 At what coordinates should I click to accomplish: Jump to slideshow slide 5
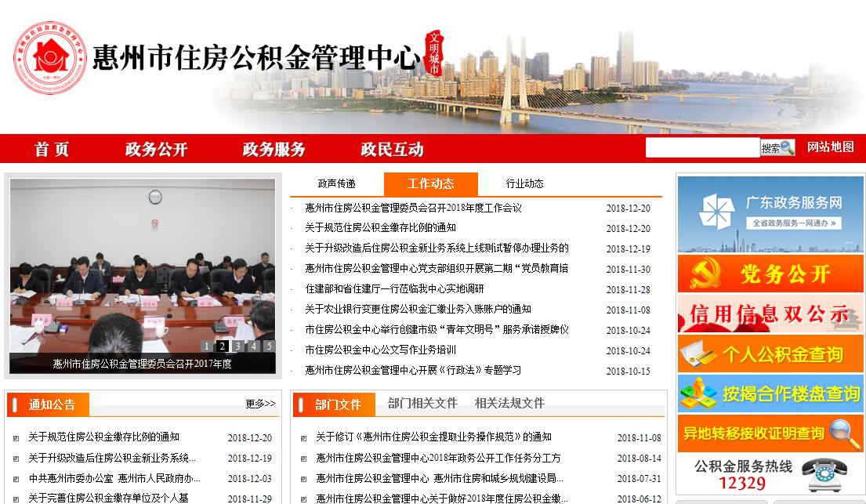269,346
